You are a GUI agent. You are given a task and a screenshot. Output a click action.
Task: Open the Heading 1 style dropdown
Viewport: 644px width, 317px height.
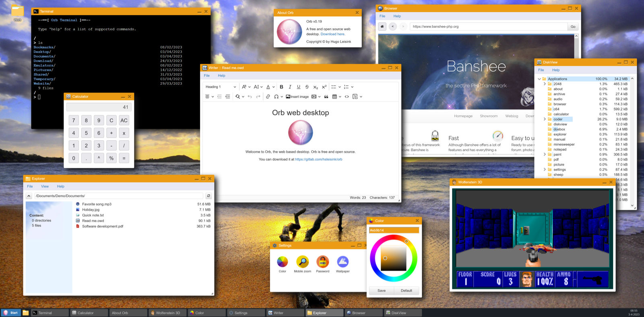[x=221, y=87]
